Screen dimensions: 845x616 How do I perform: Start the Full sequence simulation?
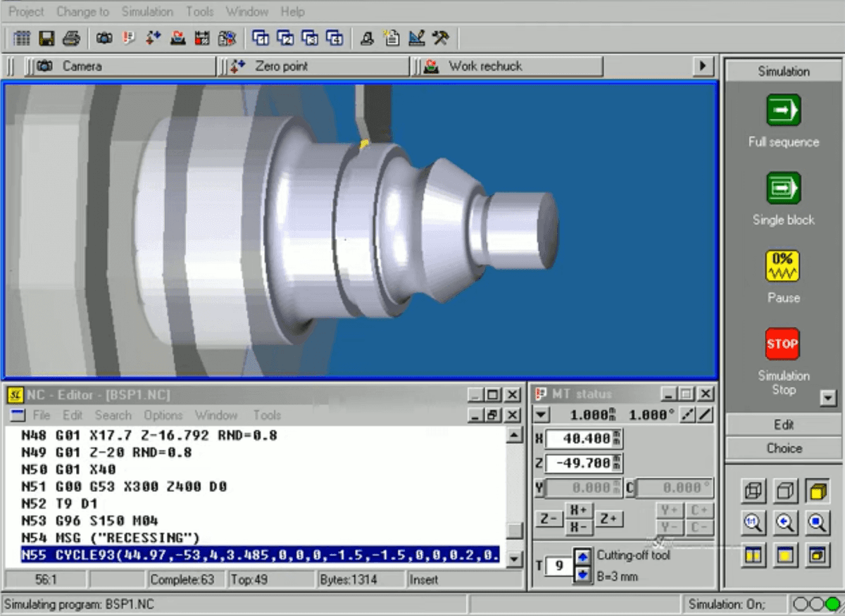click(783, 111)
